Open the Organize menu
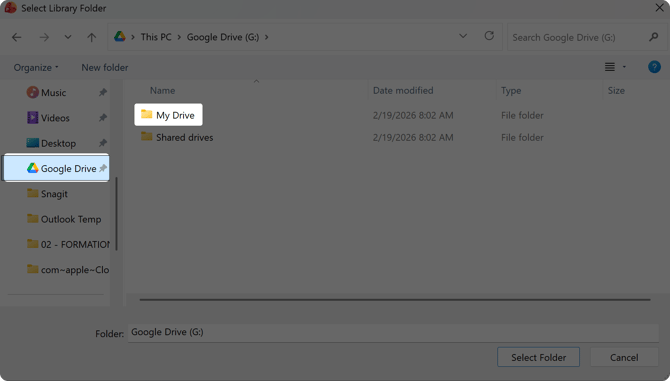The width and height of the screenshot is (670, 381). point(36,67)
